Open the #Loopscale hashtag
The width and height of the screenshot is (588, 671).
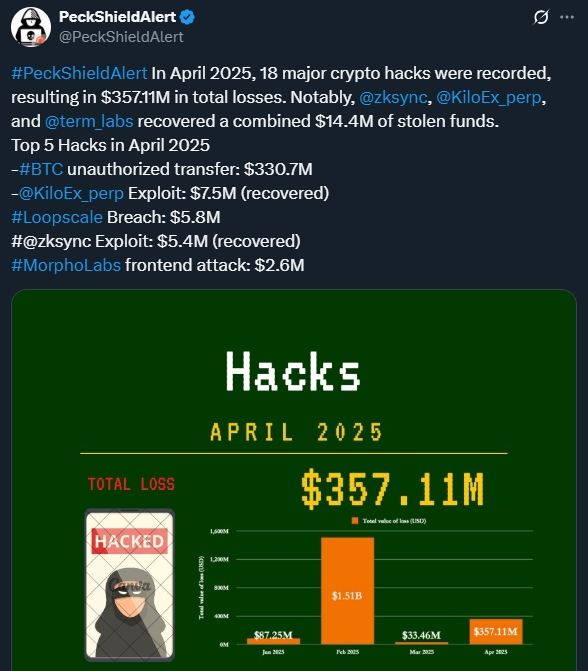pyautogui.click(x=57, y=217)
